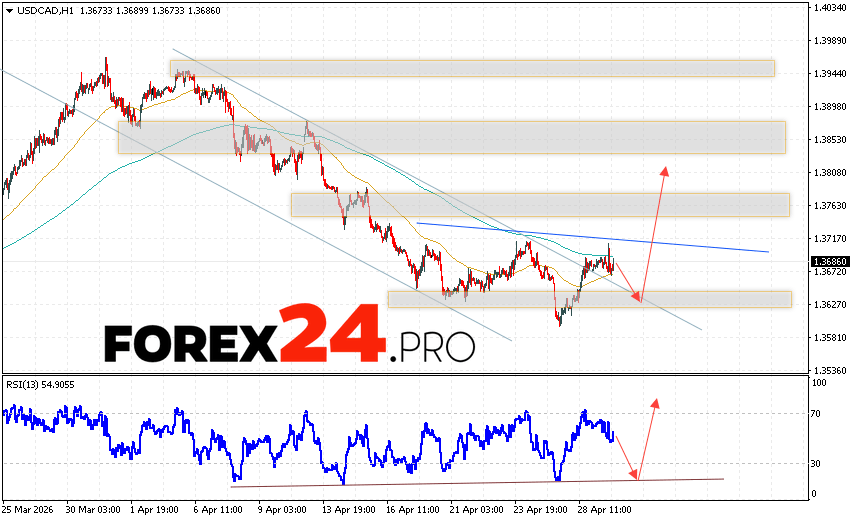
Task: Click the current price tag 1.36860
Action: pos(828,262)
